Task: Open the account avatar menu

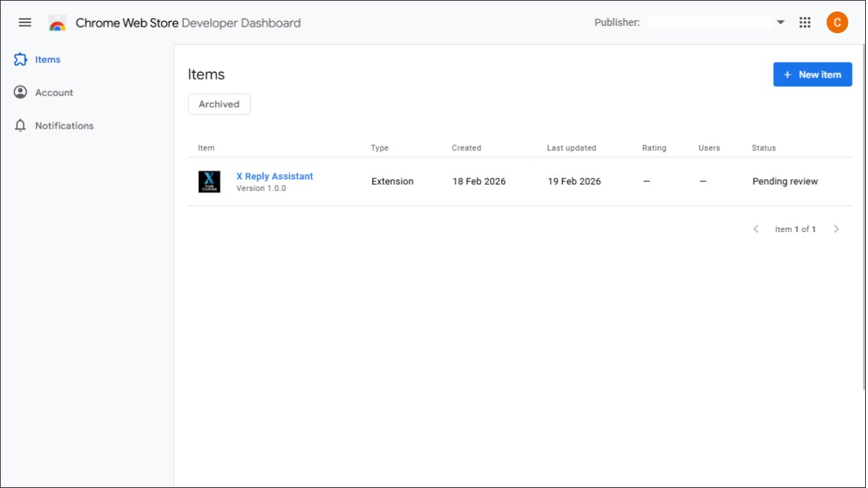Action: (x=837, y=22)
